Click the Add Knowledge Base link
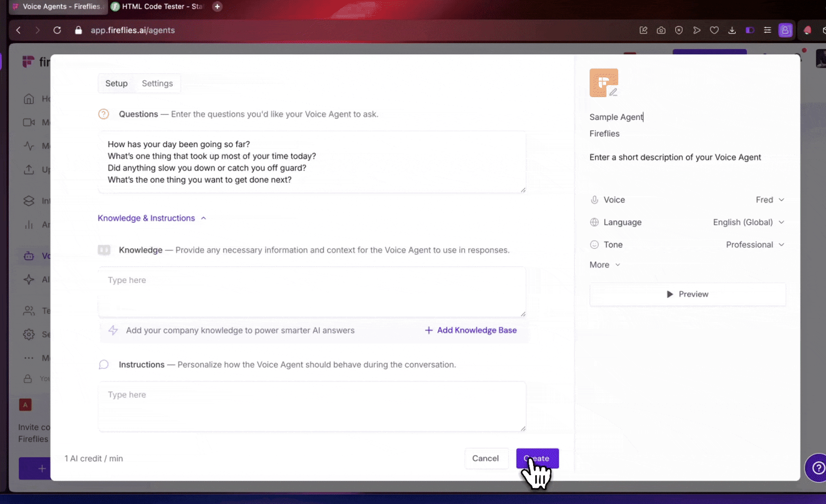The height and width of the screenshot is (504, 826). [471, 330]
